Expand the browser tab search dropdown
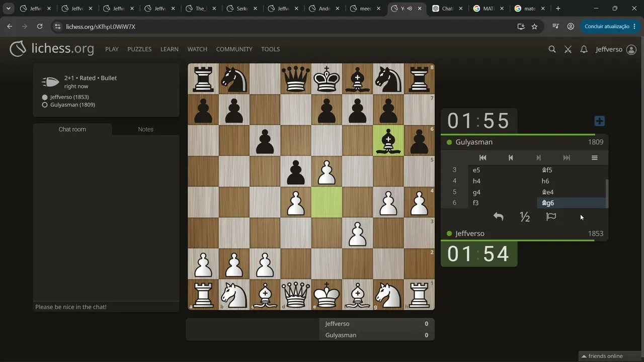The width and height of the screenshot is (644, 362). (9, 9)
